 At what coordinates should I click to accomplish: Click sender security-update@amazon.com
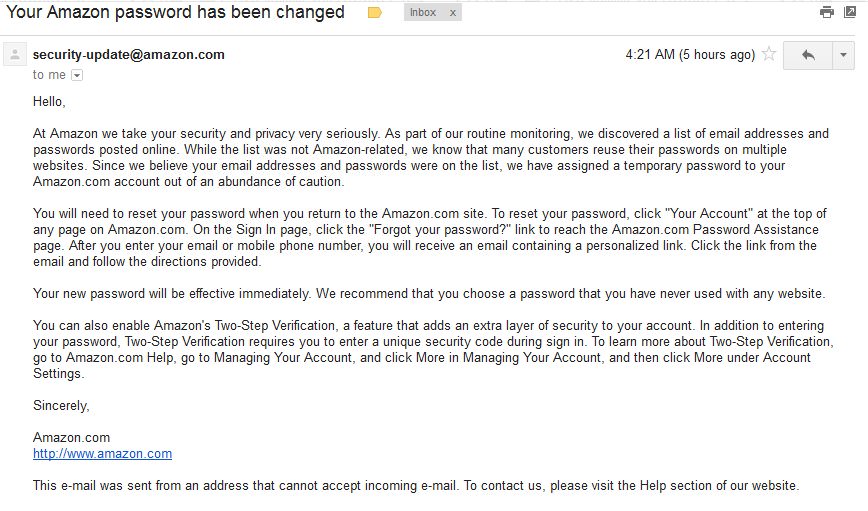tap(128, 55)
